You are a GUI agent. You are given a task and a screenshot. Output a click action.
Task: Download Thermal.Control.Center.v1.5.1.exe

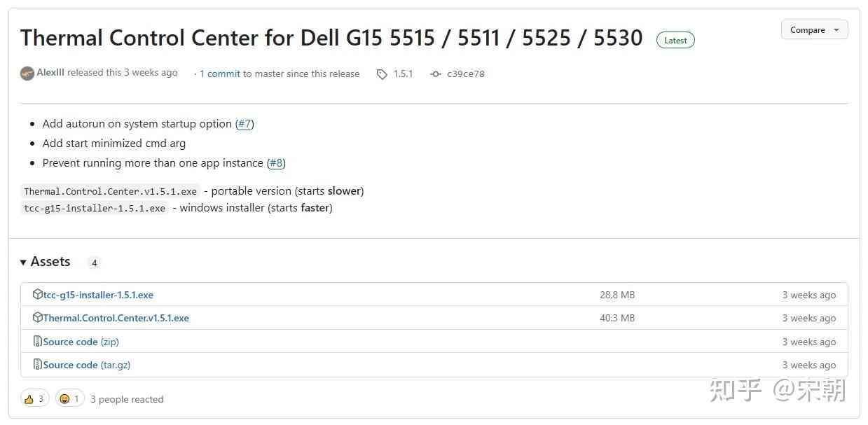pyautogui.click(x=116, y=318)
